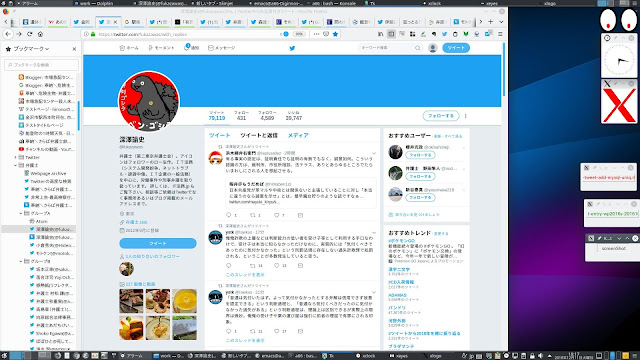
Task: Open the ブックマーク sidebar header dropdown
Action: (32, 49)
